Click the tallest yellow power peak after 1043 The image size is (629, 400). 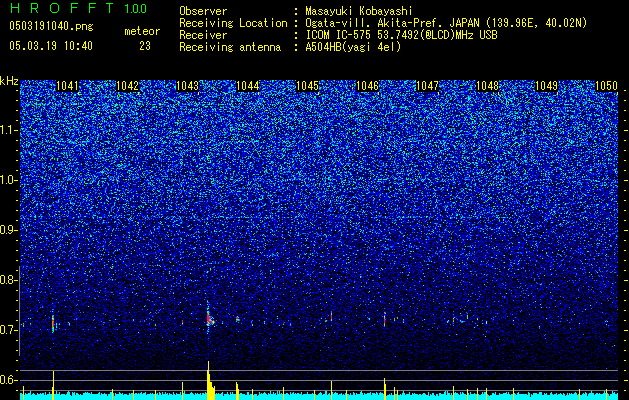click(x=209, y=380)
